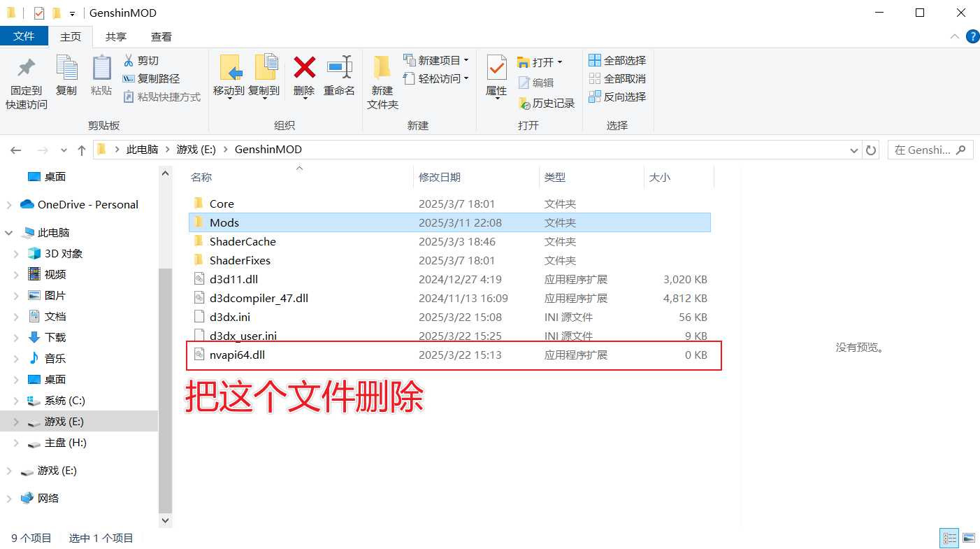Toggle details view in the status bar
Viewport: 980px width, 549px height.
click(949, 538)
